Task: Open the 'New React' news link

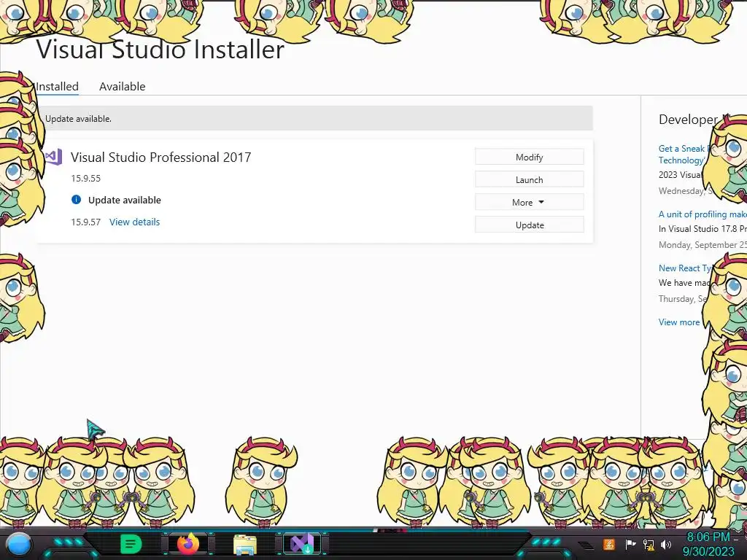Action: 684,268
